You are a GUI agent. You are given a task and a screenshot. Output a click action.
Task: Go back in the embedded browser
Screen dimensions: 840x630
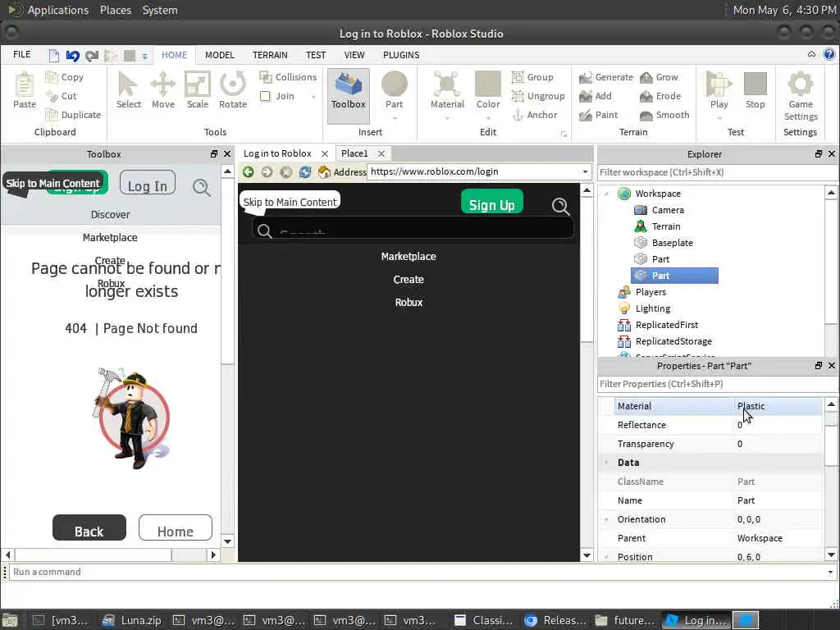[x=248, y=172]
